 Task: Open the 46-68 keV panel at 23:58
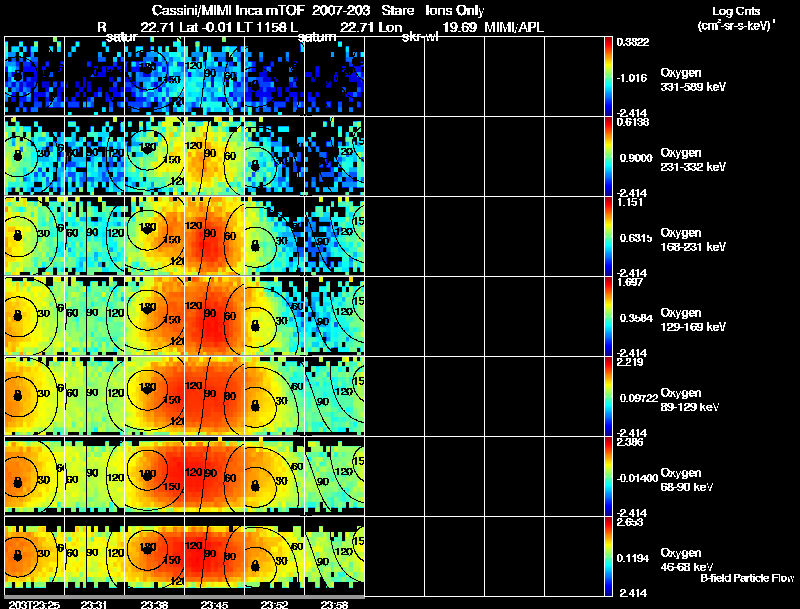coord(334,556)
